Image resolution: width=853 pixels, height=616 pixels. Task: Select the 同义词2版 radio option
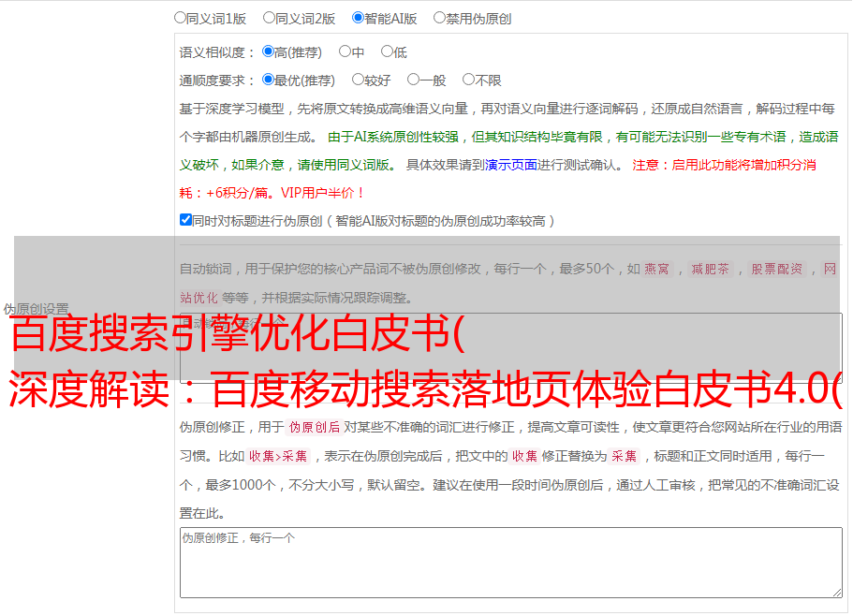269,18
